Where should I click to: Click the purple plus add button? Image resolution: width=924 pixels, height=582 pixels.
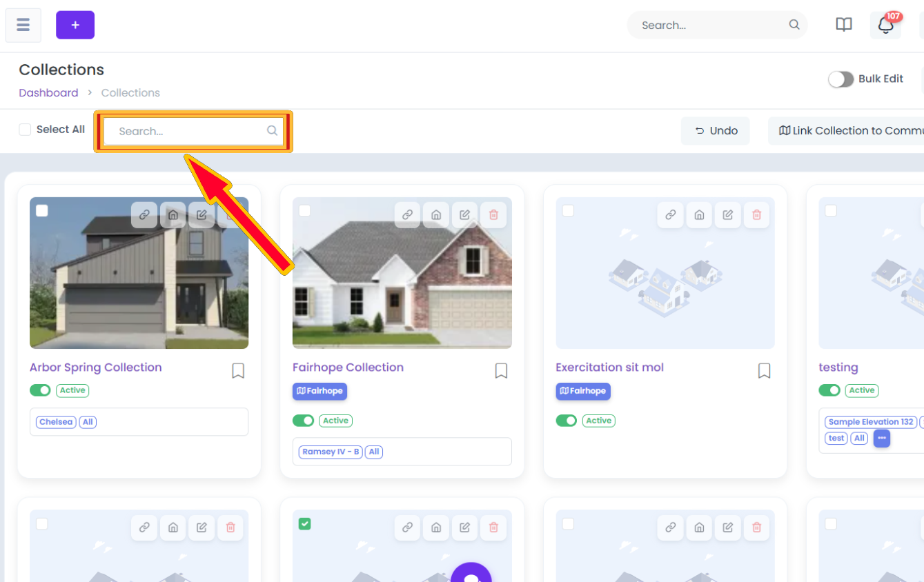(x=75, y=26)
